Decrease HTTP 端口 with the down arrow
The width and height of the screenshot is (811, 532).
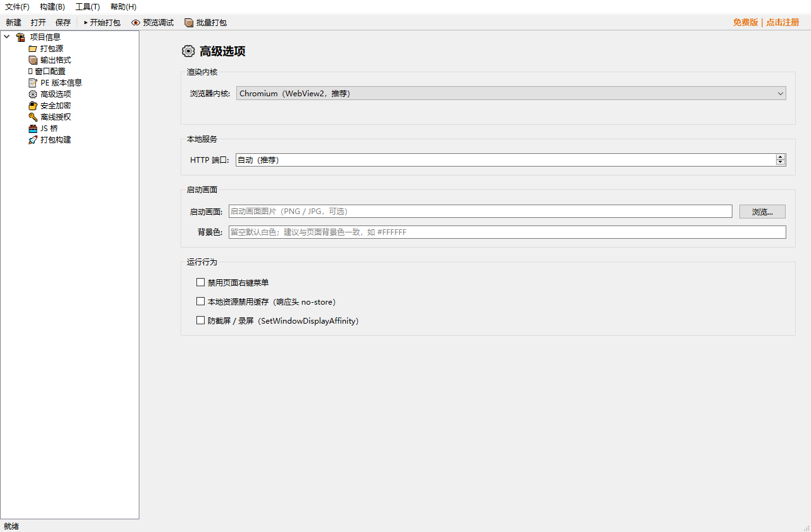click(x=781, y=162)
